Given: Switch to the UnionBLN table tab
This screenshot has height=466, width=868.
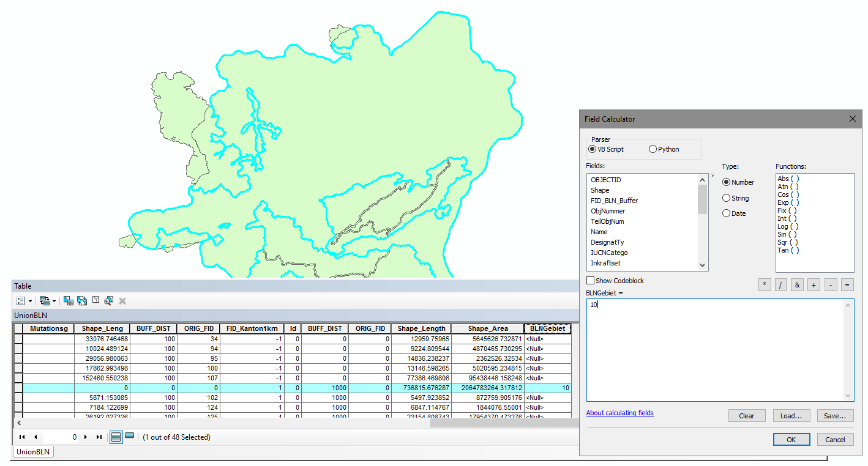Looking at the screenshot, I should tap(33, 452).
